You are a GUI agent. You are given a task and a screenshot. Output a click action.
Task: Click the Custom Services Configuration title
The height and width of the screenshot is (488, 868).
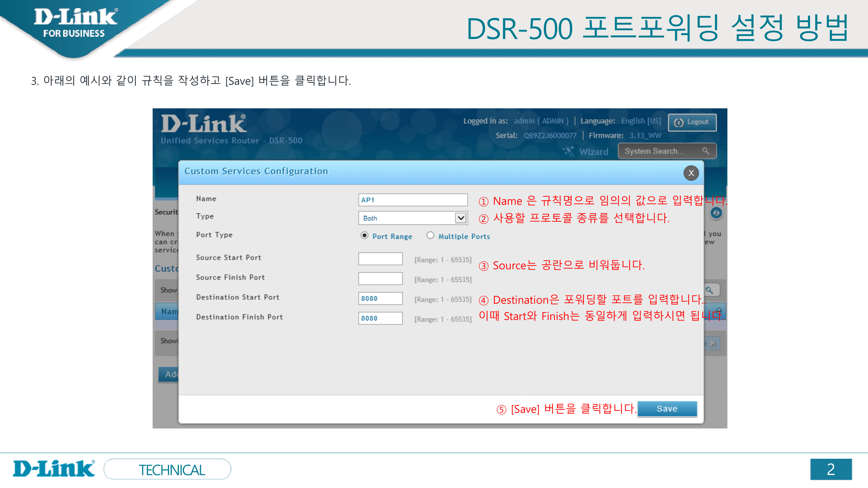click(x=256, y=171)
